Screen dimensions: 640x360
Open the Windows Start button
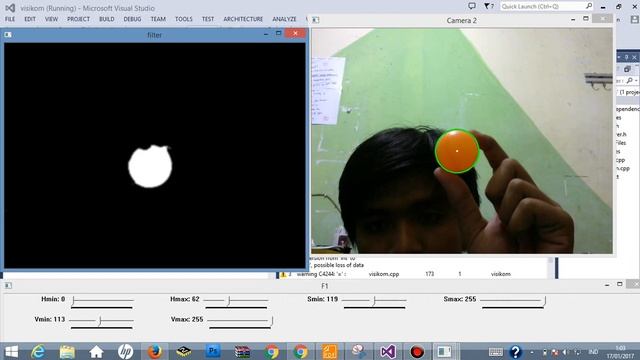(11, 352)
